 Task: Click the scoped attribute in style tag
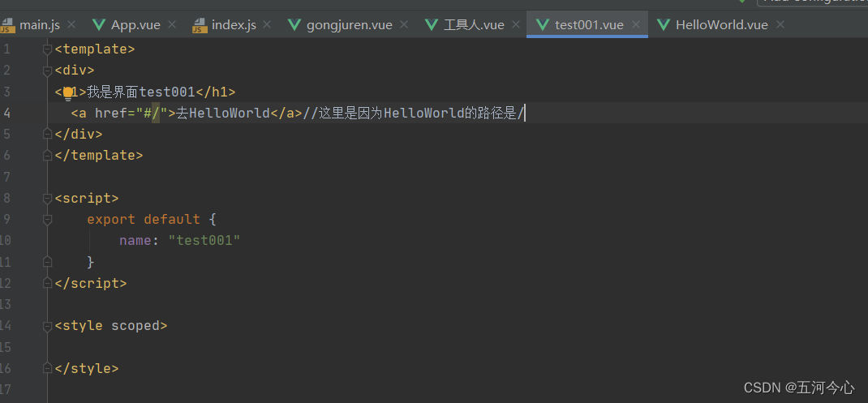135,325
